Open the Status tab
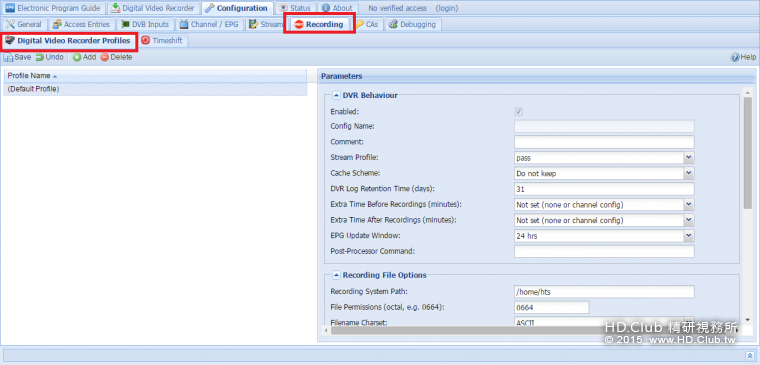The image size is (760, 365). (x=295, y=8)
